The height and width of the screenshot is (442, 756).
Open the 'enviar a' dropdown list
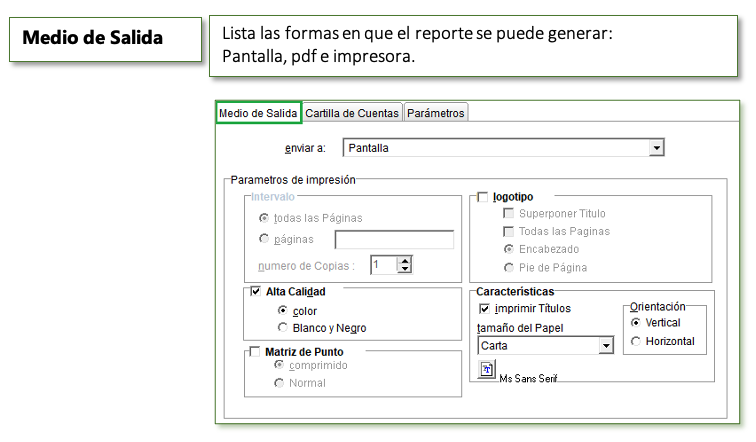pos(656,148)
